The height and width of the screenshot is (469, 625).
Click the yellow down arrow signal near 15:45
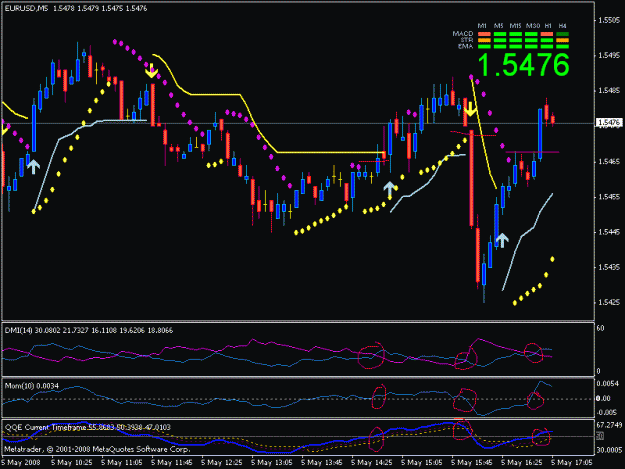[x=470, y=109]
